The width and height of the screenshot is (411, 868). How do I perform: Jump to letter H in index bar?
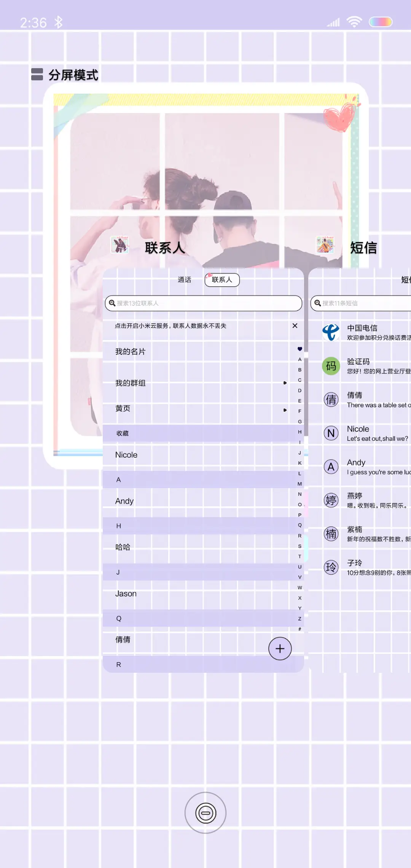300,432
